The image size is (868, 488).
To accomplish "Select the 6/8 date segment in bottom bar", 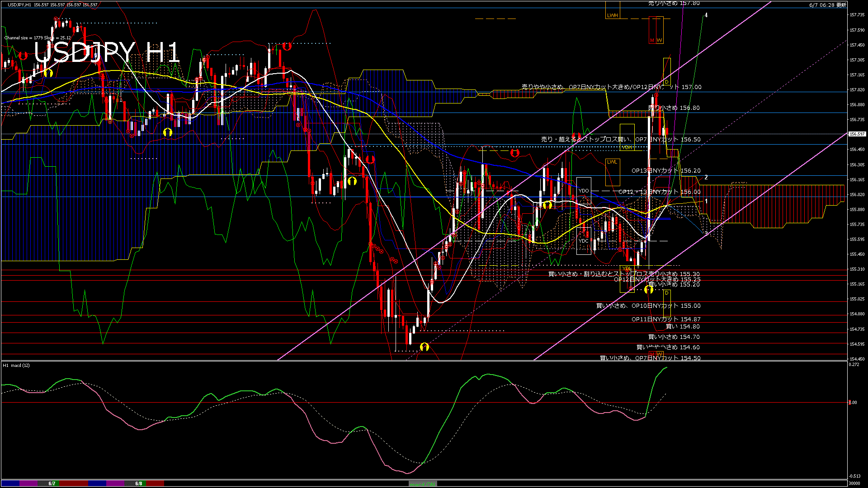I will pos(139,483).
